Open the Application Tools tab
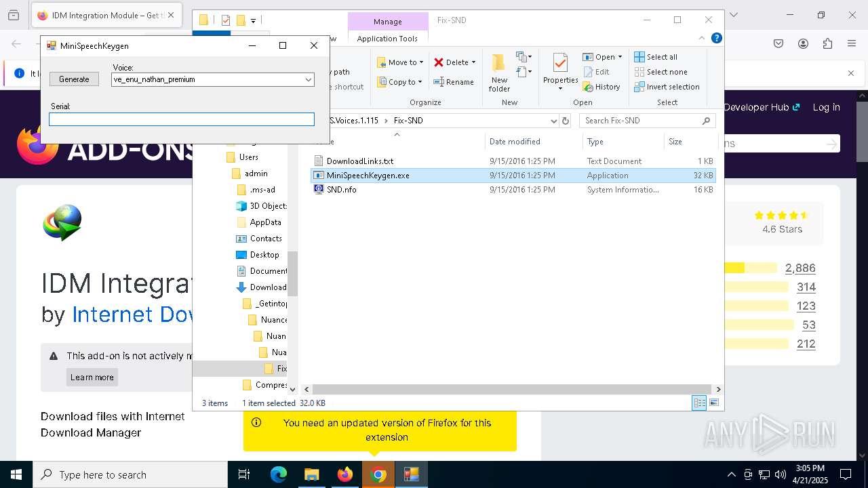Image resolution: width=868 pixels, height=488 pixels. tap(388, 39)
